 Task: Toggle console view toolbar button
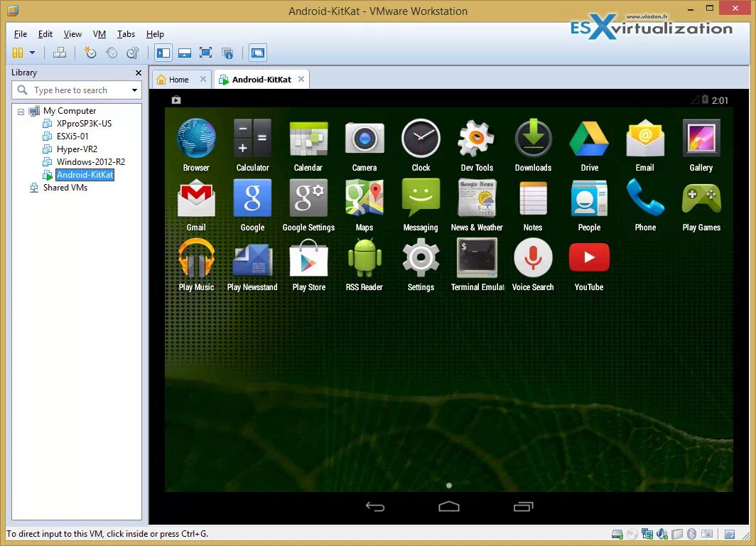click(258, 53)
